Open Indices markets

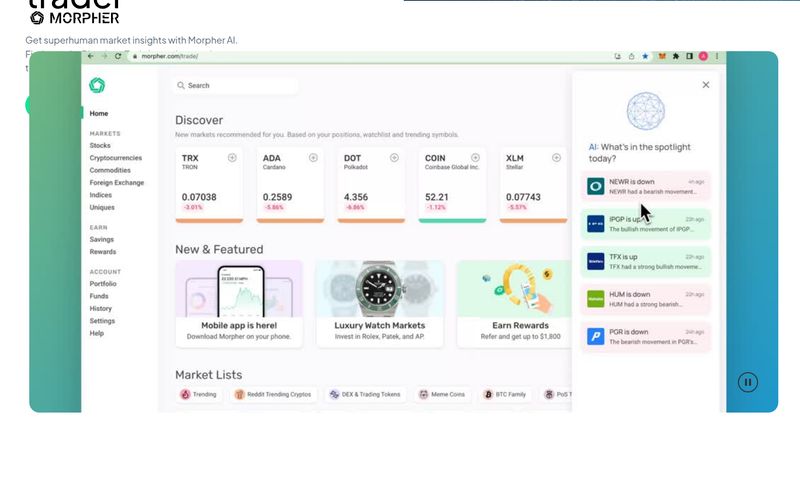(x=101, y=195)
